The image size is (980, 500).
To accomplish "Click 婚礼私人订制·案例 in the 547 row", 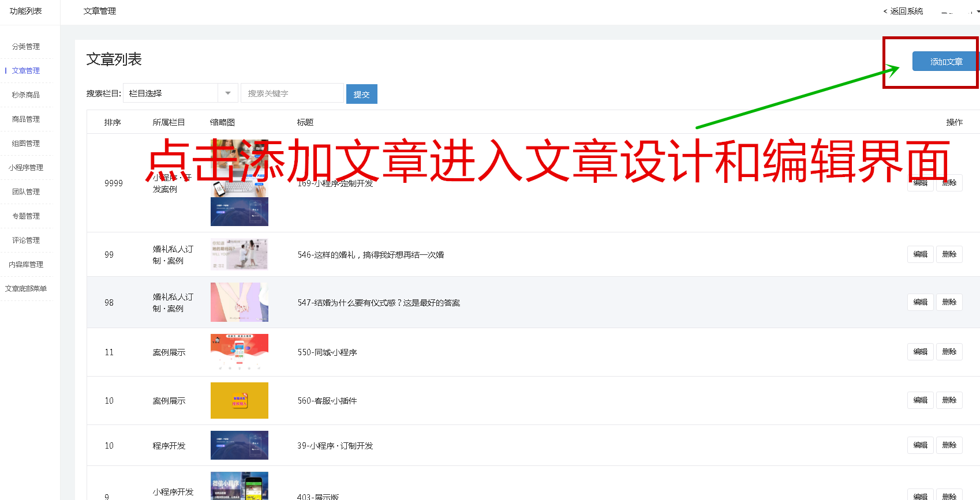I will tap(173, 303).
